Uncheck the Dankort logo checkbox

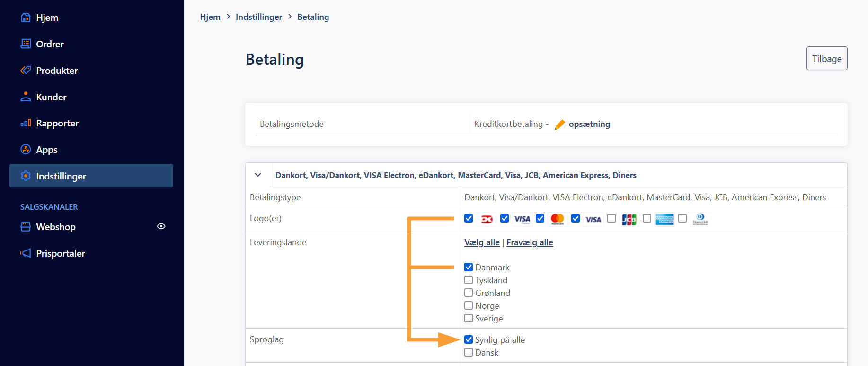click(x=469, y=218)
